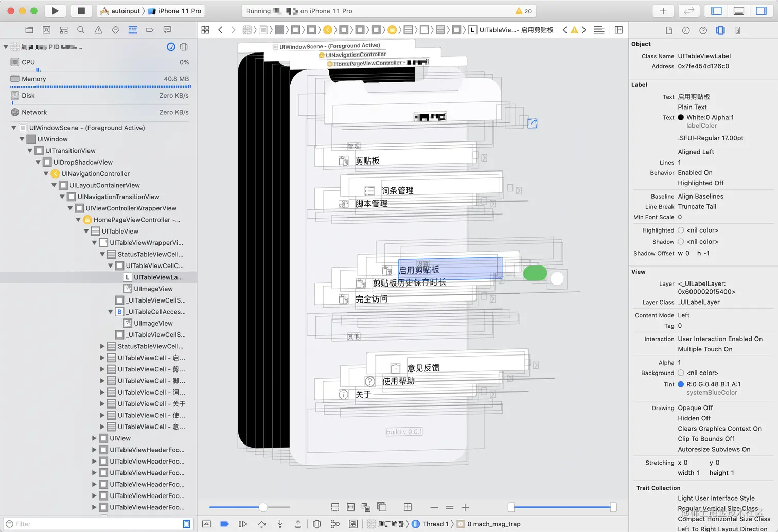Image resolution: width=778 pixels, height=532 pixels.
Task: Toggle show clipped content icon
Action: [x=335, y=507]
